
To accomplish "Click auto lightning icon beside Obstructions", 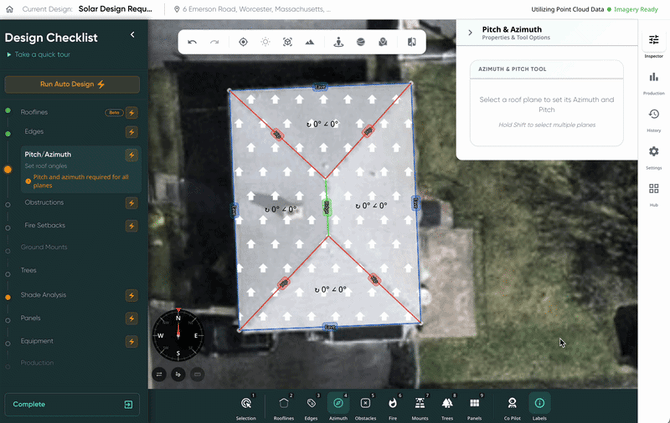I will pyautogui.click(x=132, y=203).
